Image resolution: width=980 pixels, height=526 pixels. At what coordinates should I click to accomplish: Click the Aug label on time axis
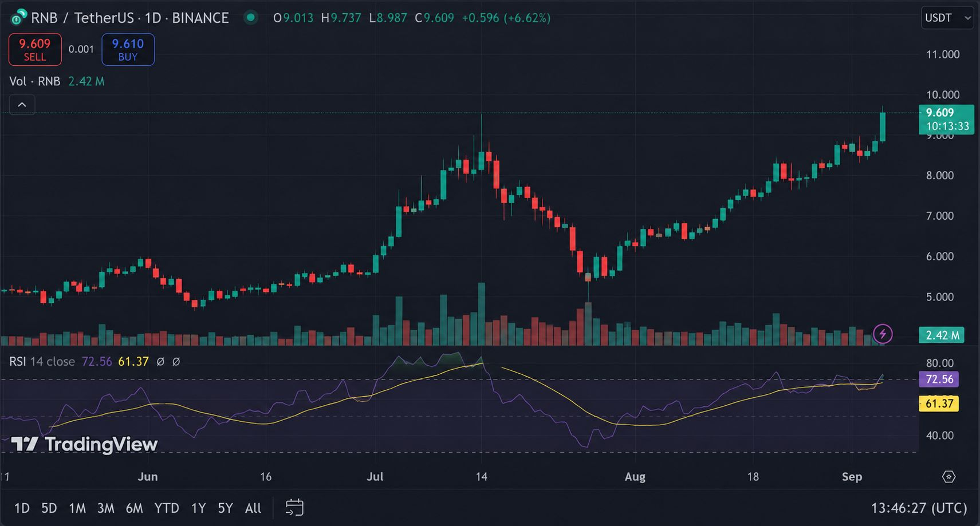[x=635, y=477]
